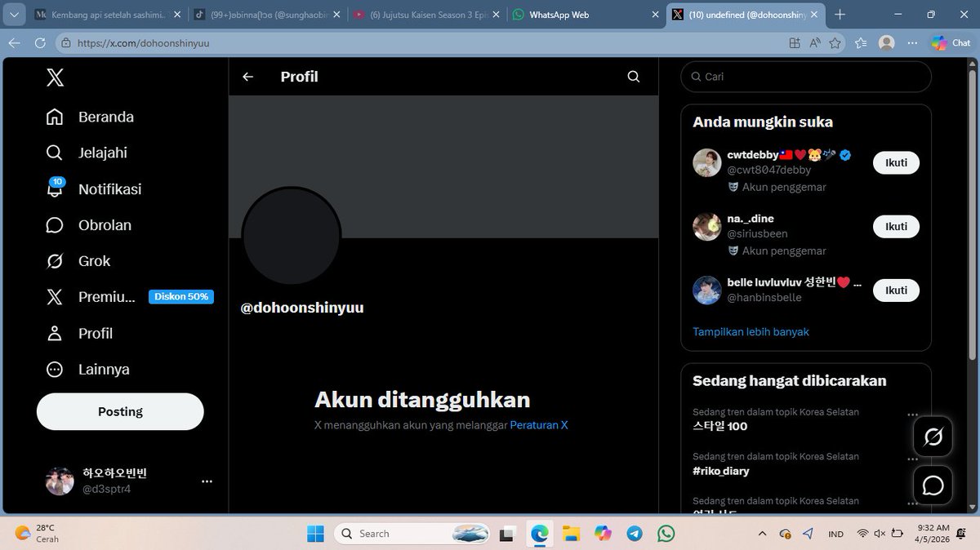Open Microsoft Edge on taskbar

click(x=539, y=534)
